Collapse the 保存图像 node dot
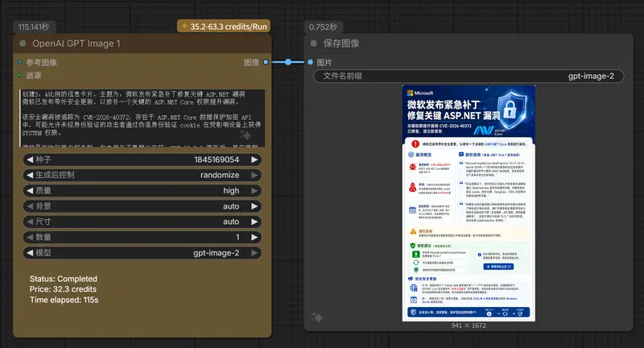This screenshot has height=348, width=644. pos(314,43)
